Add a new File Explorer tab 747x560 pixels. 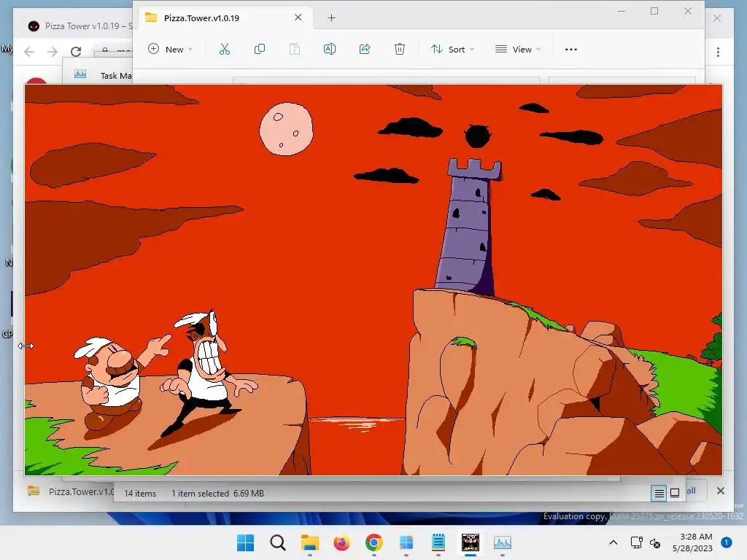[x=332, y=18]
